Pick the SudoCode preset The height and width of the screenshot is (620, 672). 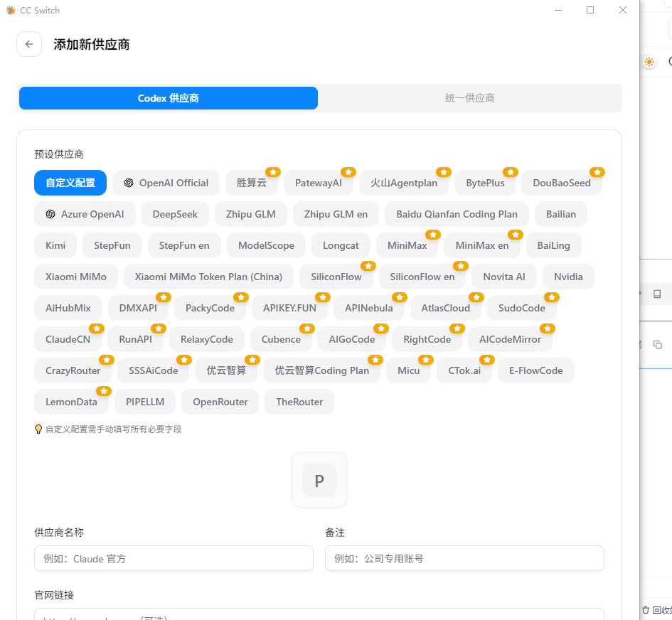(x=521, y=308)
